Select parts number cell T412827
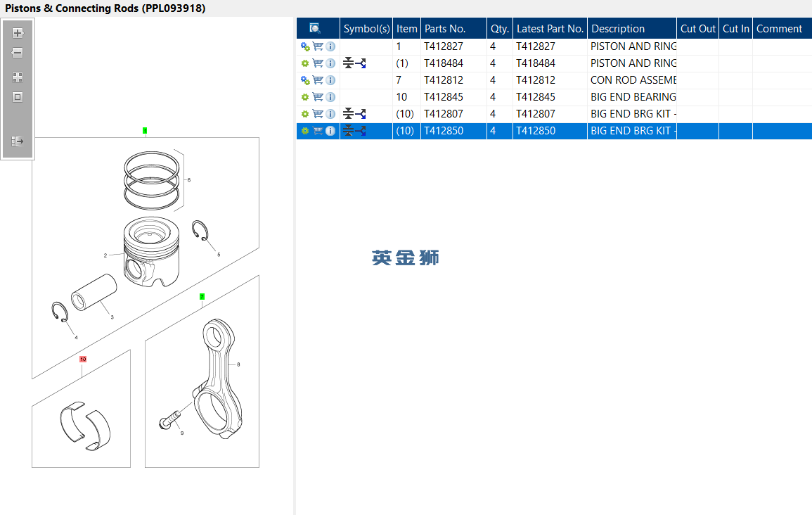 click(453, 46)
